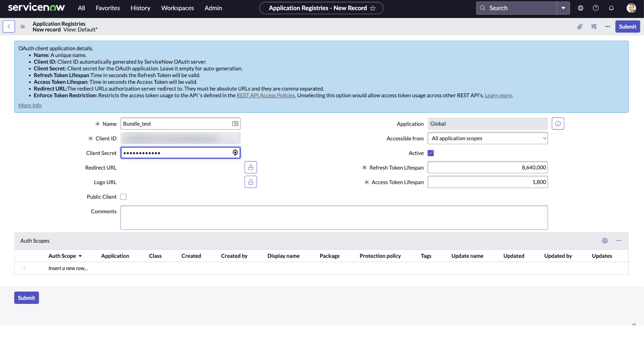Open the Workspaces menu
The height and width of the screenshot is (347, 644).
pyautogui.click(x=177, y=8)
